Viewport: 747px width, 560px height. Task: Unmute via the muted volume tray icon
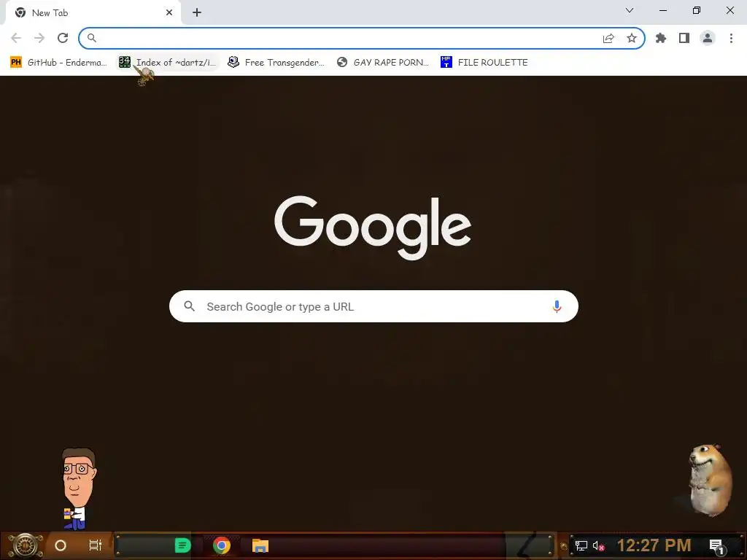[598, 545]
